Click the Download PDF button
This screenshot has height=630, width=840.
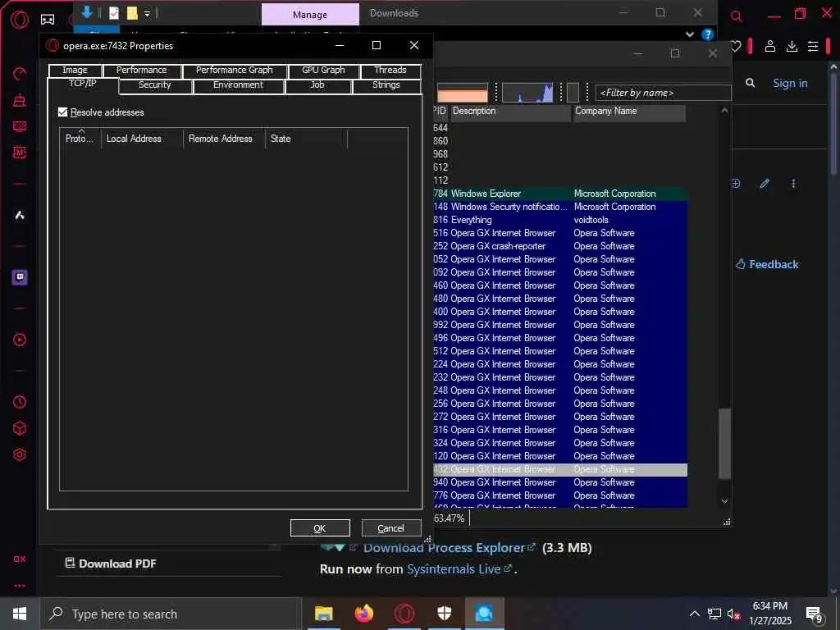pos(111,564)
